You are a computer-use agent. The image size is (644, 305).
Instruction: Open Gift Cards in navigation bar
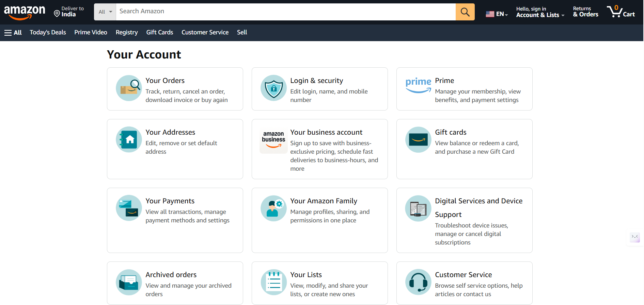[x=160, y=32]
